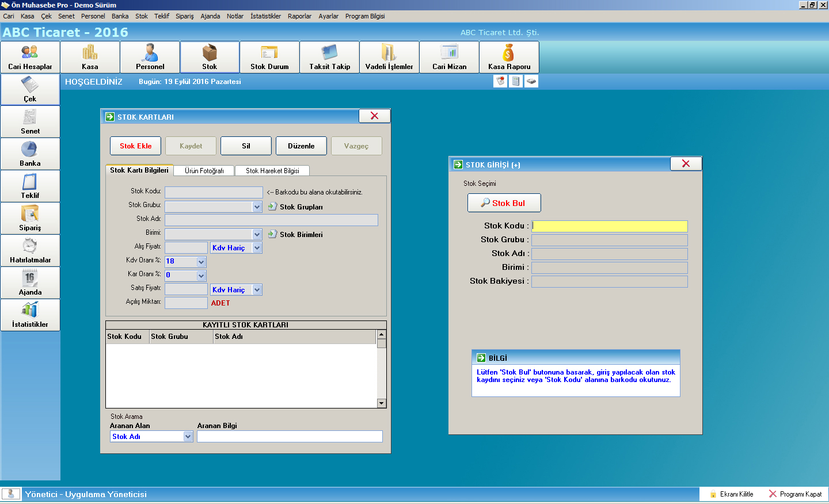Click the Stok Kodu field in Stok Kartları

(x=214, y=192)
